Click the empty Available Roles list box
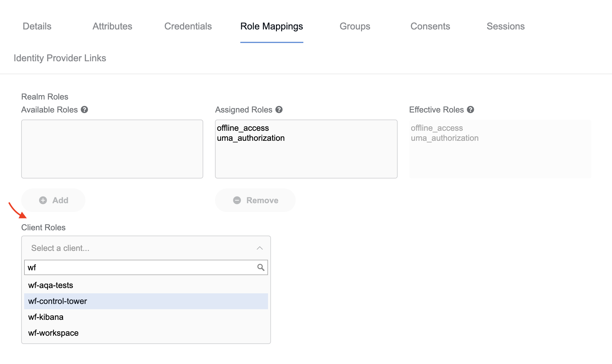This screenshot has width=612, height=364. [x=112, y=149]
